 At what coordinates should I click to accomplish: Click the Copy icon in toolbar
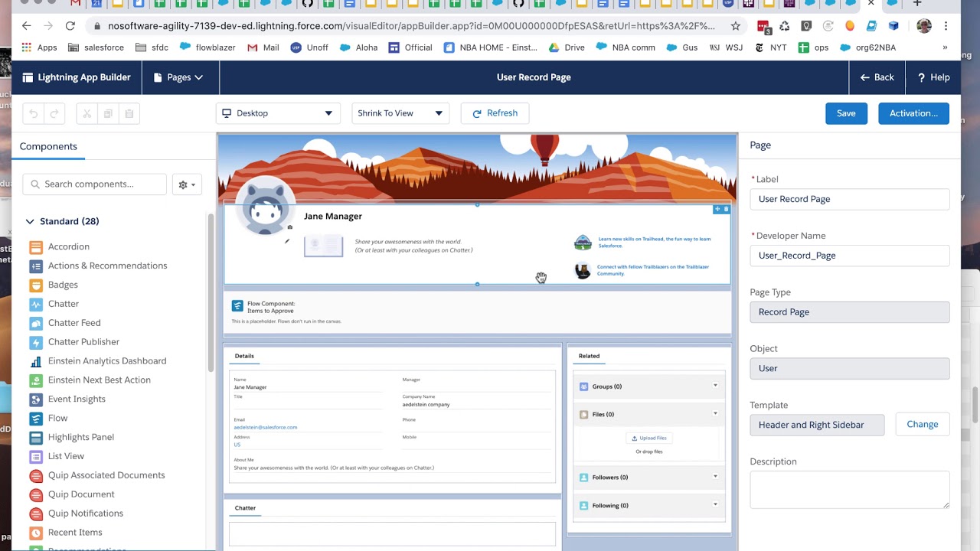108,113
